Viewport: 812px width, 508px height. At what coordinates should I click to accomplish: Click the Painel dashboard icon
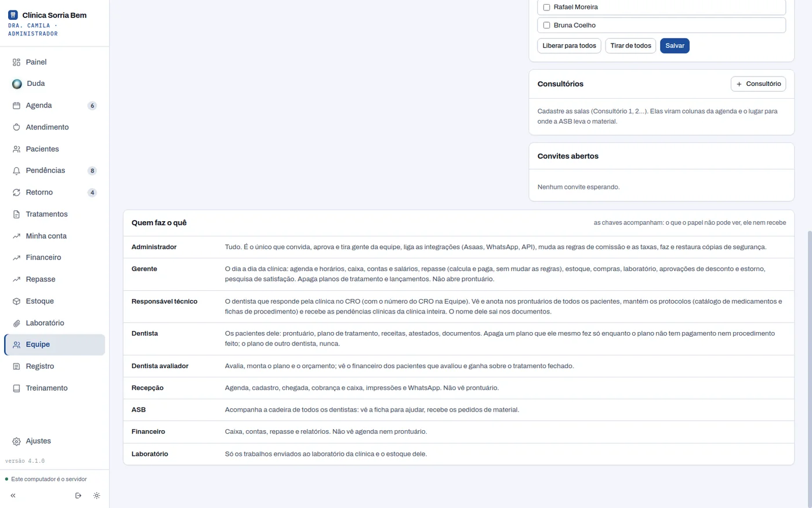pos(16,62)
